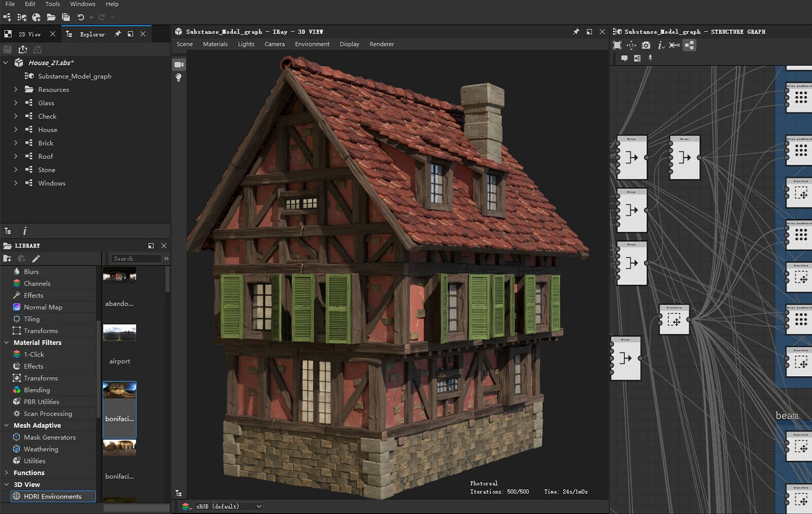The image size is (812, 514).
Task: Toggle the light bulb icon in the 3D view
Action: point(179,78)
